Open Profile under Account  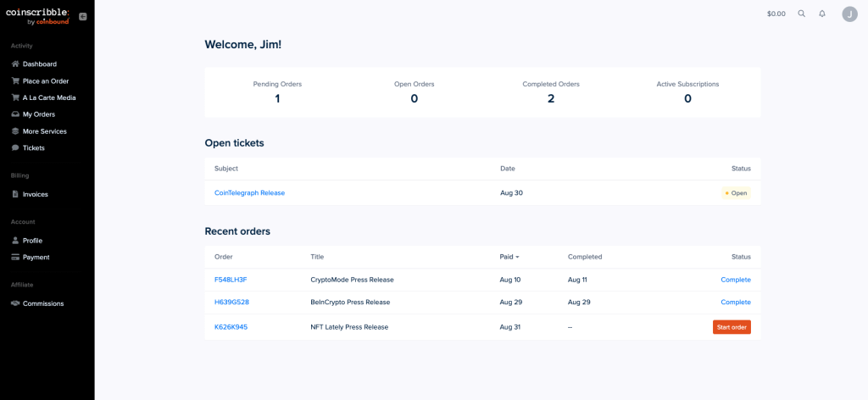pyautogui.click(x=32, y=241)
